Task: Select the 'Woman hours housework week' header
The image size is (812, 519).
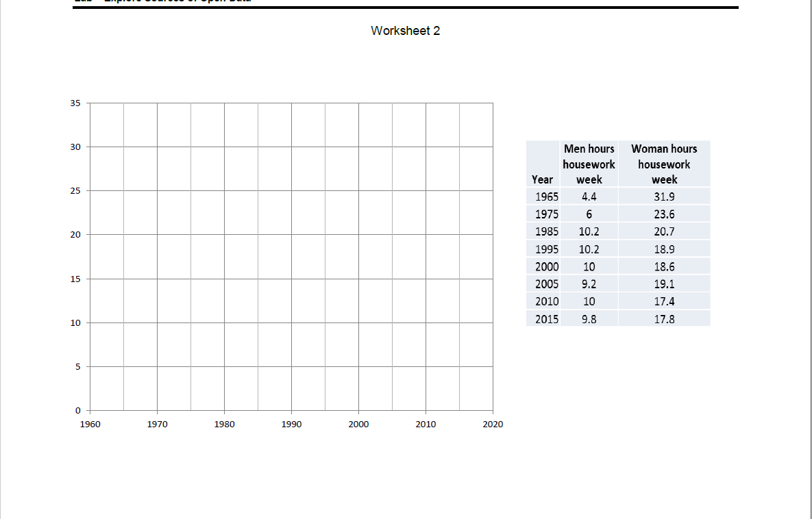Action: (664, 164)
